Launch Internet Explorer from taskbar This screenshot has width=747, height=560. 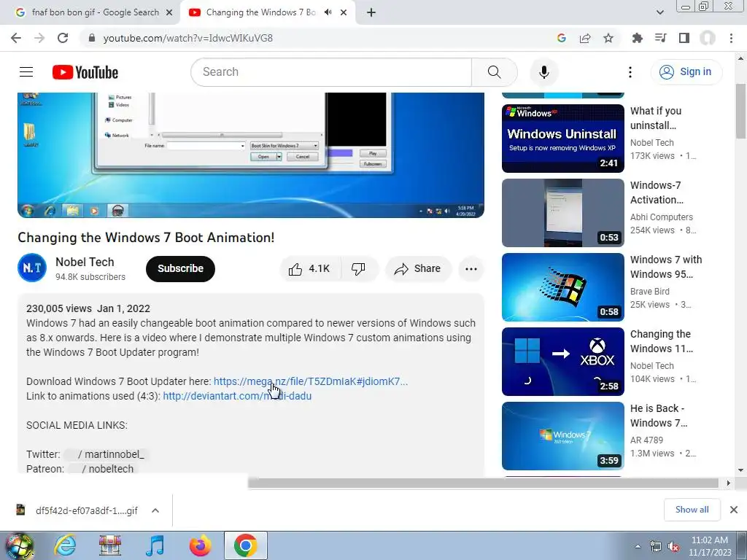(65, 546)
